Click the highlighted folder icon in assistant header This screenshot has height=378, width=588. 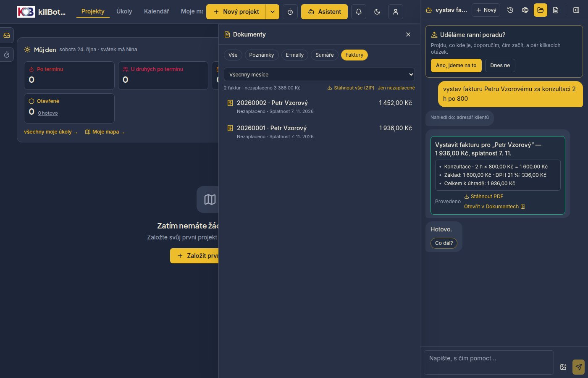(541, 10)
